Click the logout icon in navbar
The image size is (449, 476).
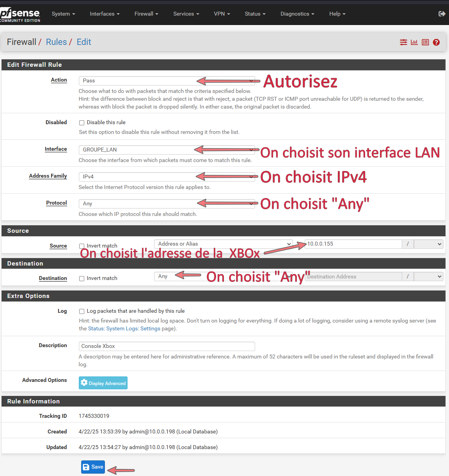click(x=442, y=14)
